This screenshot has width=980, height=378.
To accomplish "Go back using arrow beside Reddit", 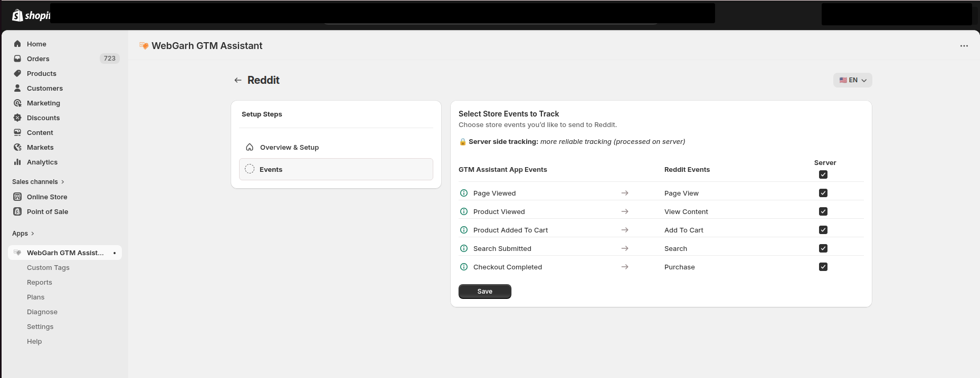I will (238, 80).
